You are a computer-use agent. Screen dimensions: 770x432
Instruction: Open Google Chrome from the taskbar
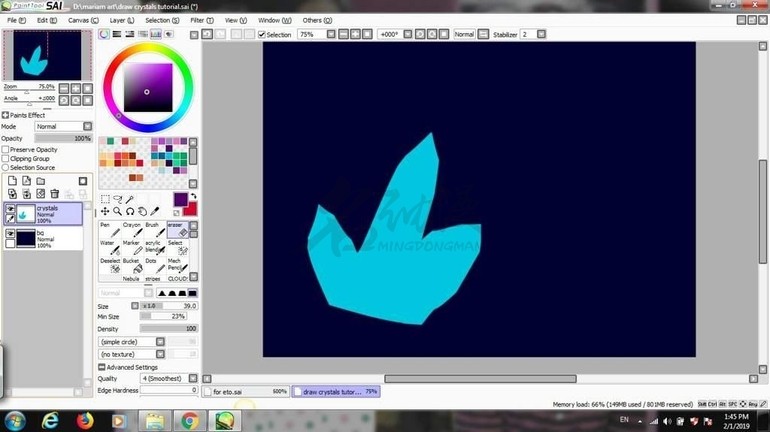[x=188, y=420]
